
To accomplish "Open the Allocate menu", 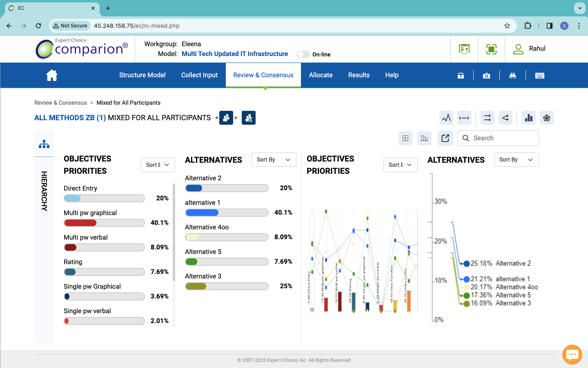I will tap(321, 75).
